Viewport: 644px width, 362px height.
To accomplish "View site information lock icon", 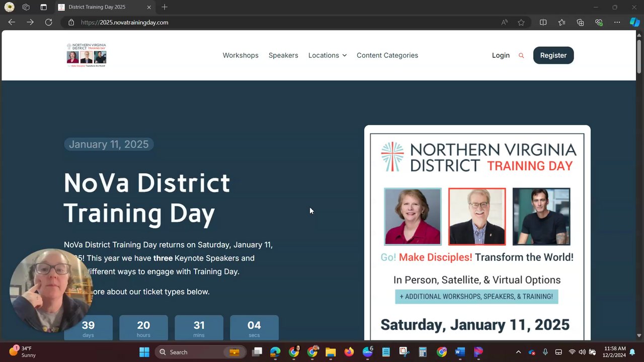I will 71,22.
